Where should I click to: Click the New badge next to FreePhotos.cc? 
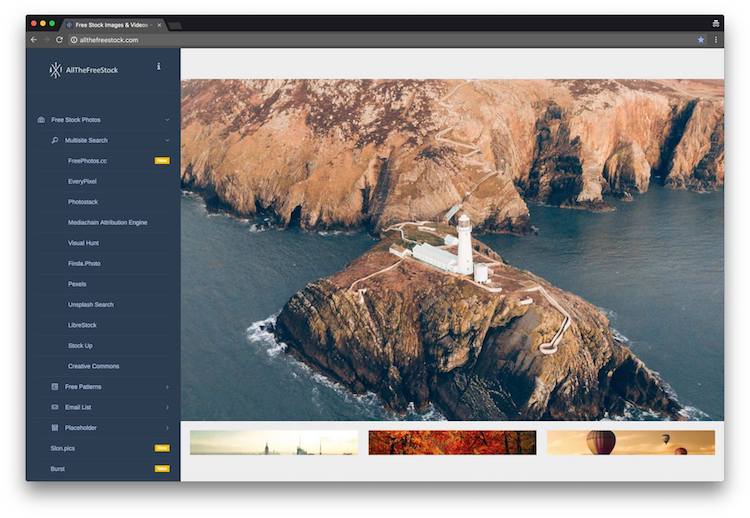pyautogui.click(x=162, y=161)
